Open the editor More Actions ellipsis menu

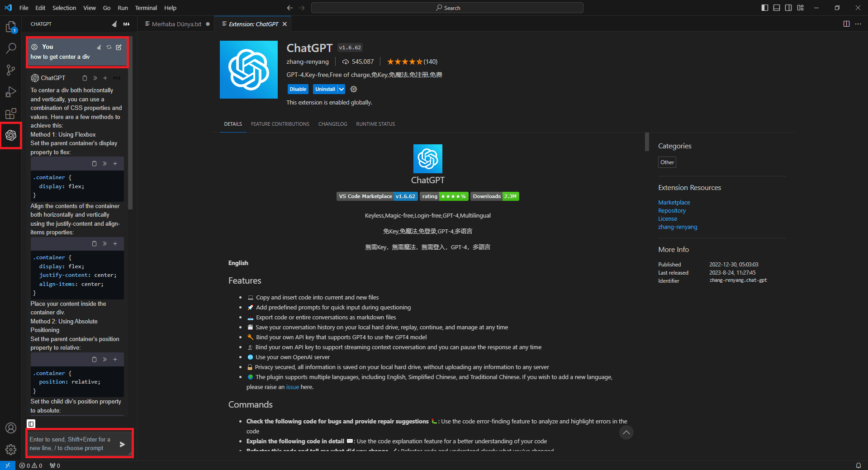point(858,24)
